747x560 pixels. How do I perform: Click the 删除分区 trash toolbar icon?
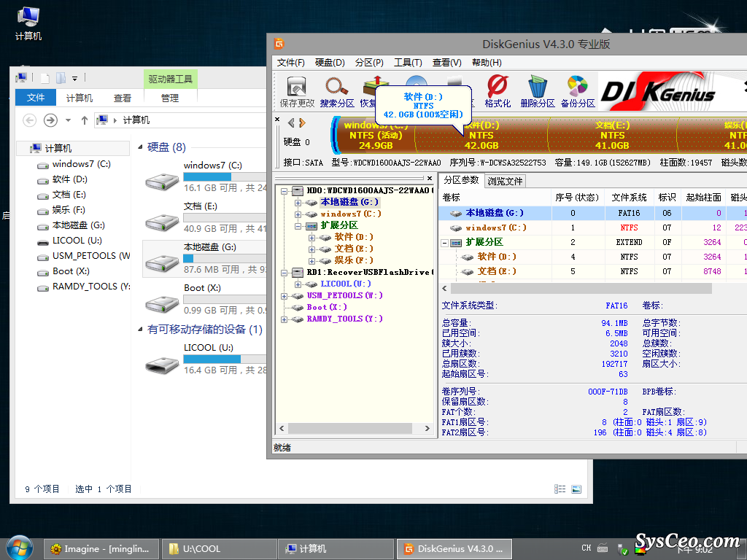pyautogui.click(x=538, y=91)
